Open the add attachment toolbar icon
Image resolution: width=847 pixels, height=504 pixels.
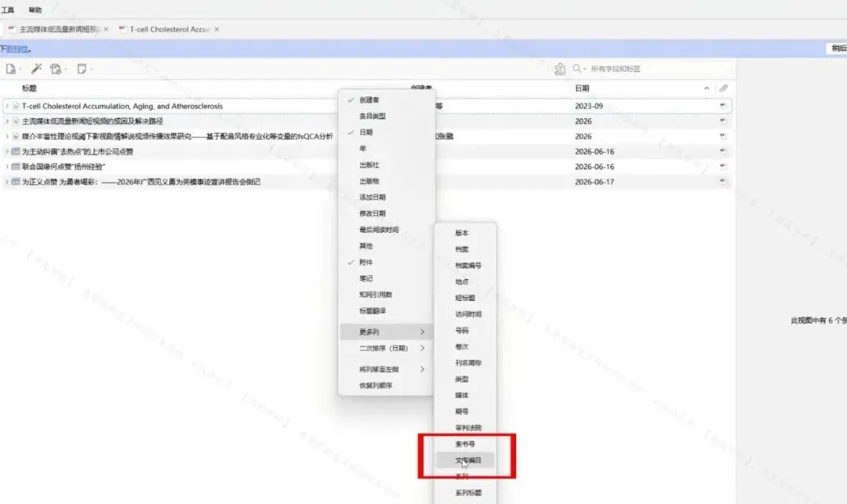[x=55, y=69]
